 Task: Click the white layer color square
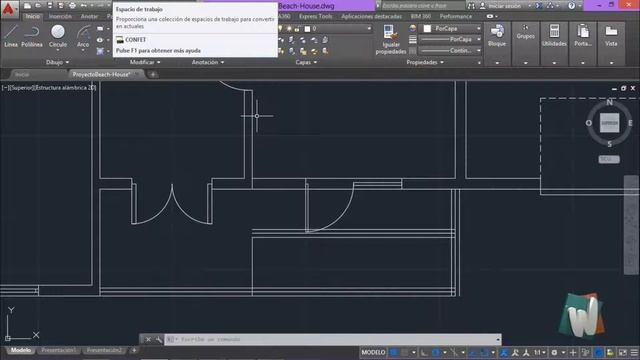coord(307,29)
